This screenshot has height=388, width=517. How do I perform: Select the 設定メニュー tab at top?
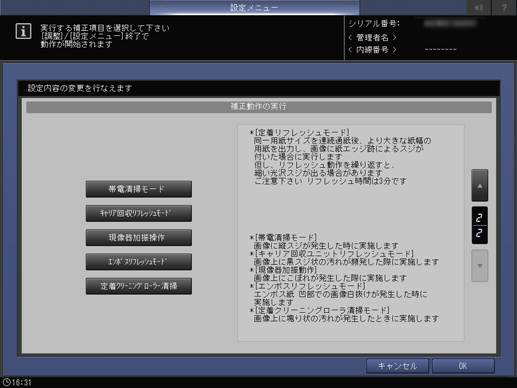point(254,7)
